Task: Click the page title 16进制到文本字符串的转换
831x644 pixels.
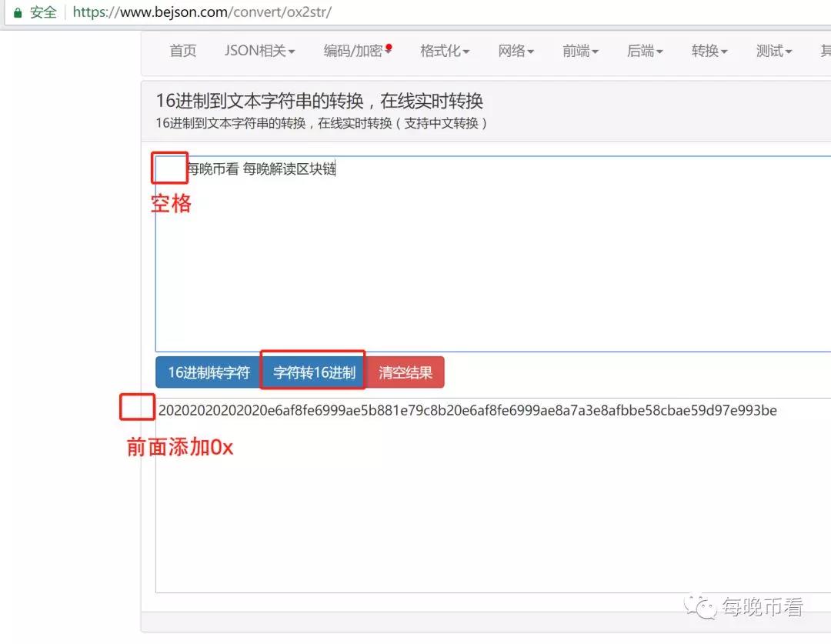Action: click(x=319, y=101)
